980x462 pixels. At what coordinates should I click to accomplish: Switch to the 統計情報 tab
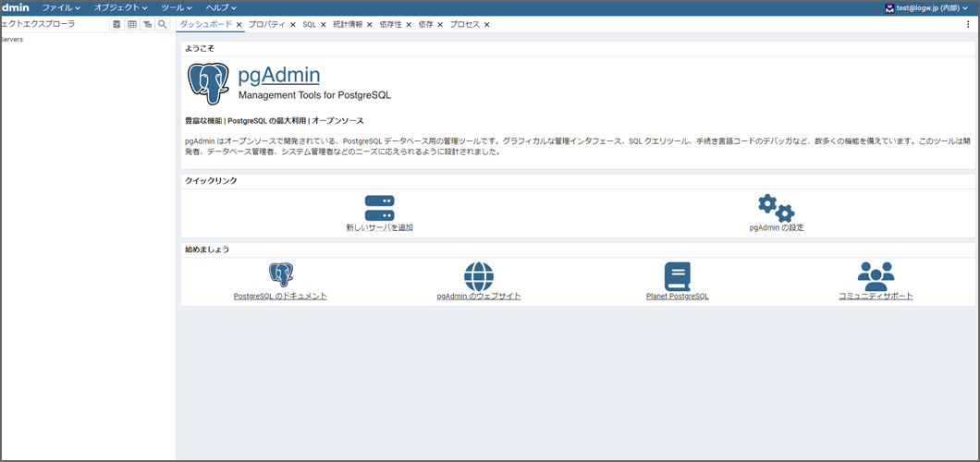click(x=348, y=25)
